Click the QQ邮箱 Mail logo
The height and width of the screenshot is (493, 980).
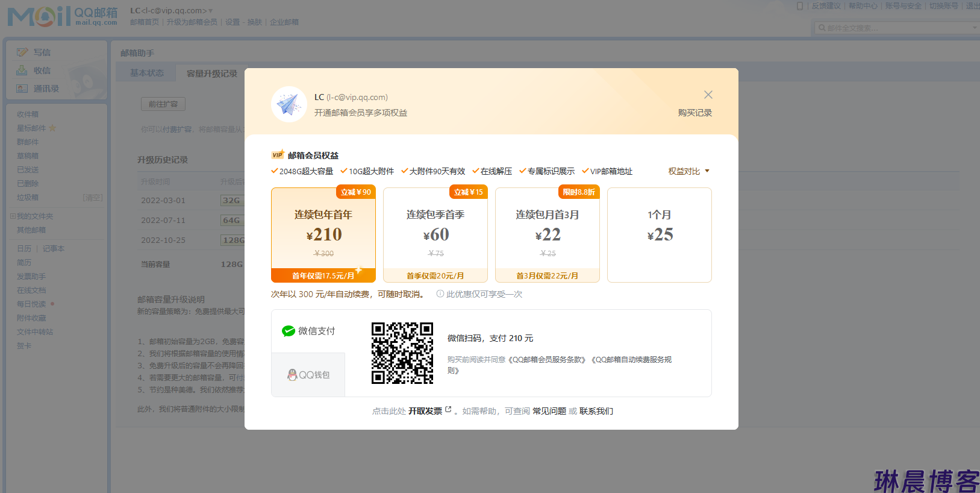(63, 16)
